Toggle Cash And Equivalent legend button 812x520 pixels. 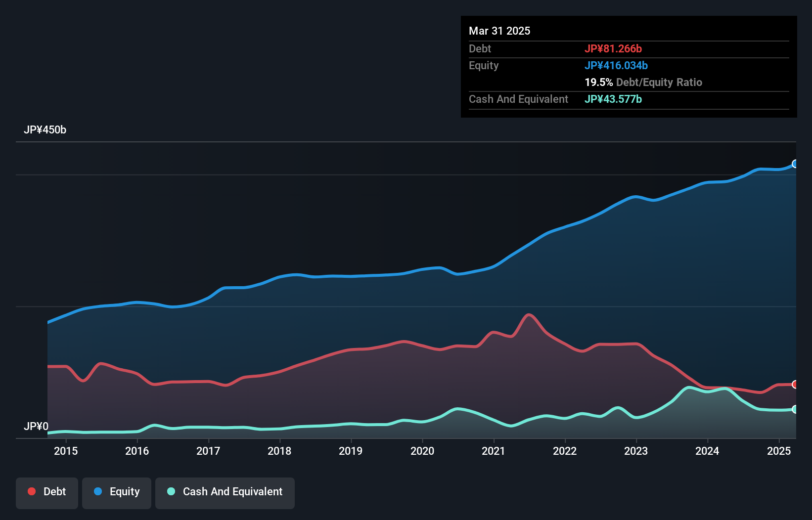pyautogui.click(x=225, y=493)
